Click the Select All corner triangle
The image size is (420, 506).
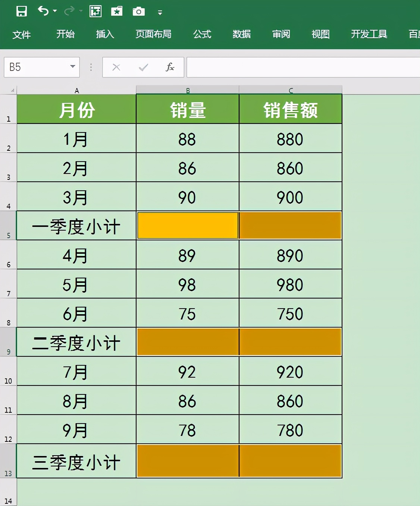(x=12, y=90)
